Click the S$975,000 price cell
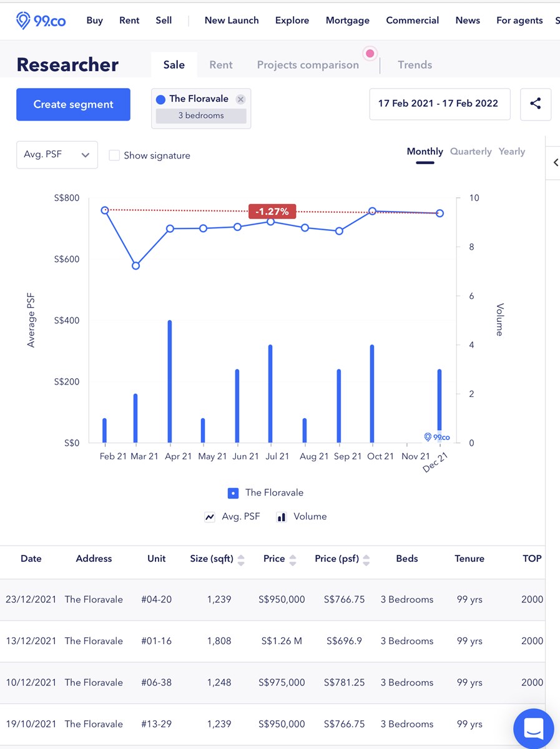Screen dimensions: 560x749 coord(282,683)
